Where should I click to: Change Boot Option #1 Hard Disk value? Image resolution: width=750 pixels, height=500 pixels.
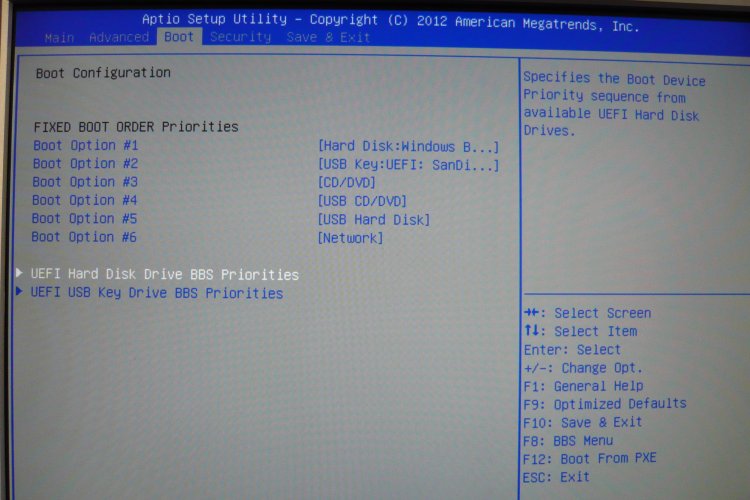pos(408,146)
